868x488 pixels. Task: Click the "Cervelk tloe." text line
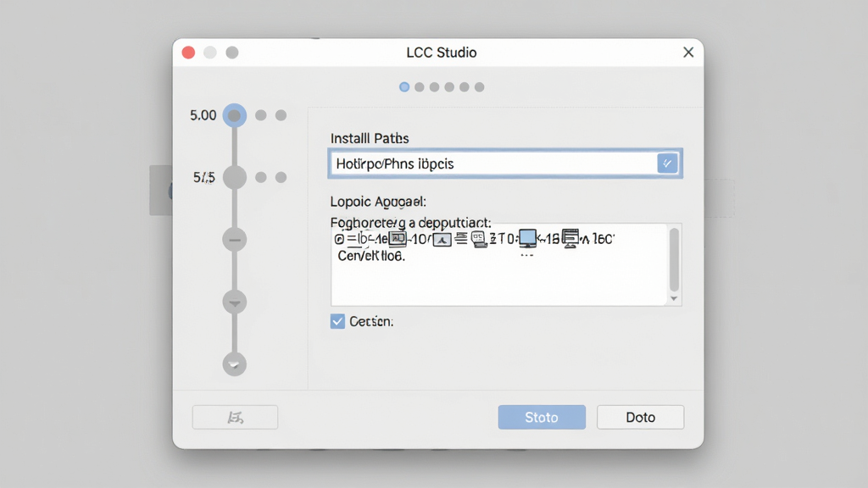371,256
